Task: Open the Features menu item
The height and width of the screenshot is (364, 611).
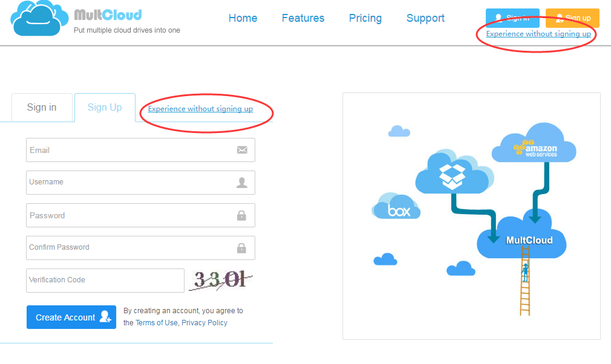Action: click(302, 18)
